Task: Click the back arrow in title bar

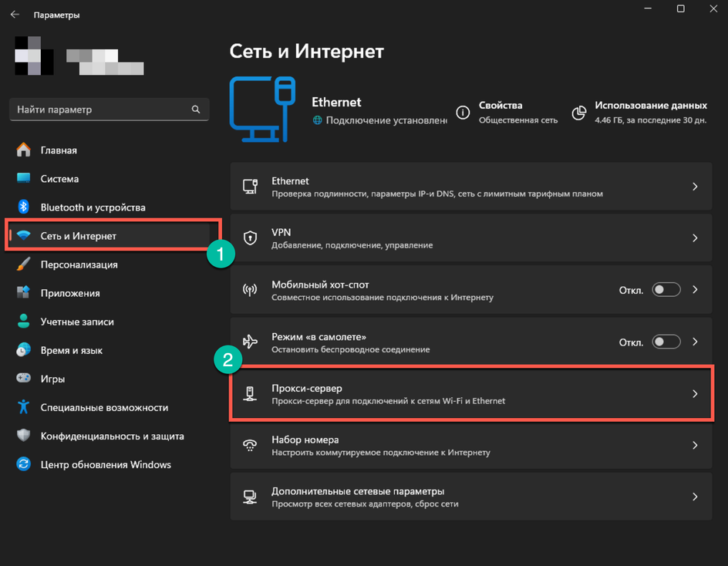Action: [15, 15]
